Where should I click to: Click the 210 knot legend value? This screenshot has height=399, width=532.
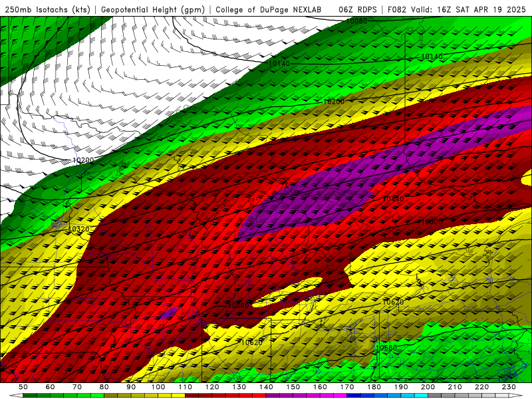pyautogui.click(x=455, y=387)
